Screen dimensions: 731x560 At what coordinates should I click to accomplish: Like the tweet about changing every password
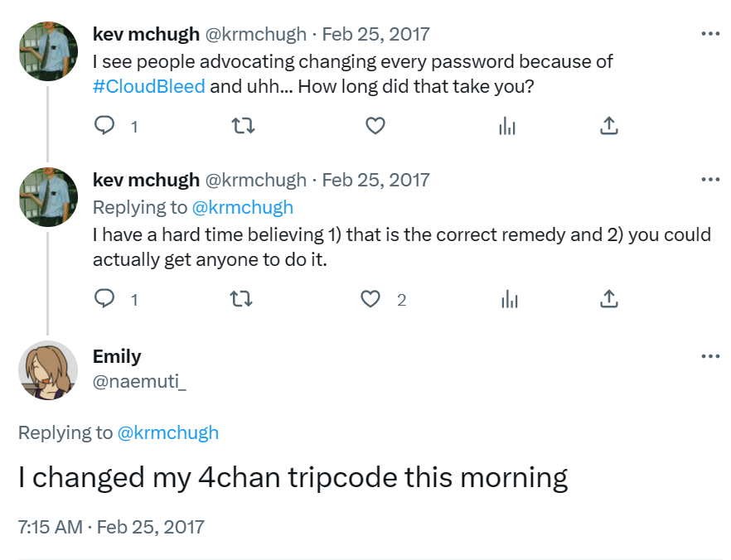pos(375,126)
